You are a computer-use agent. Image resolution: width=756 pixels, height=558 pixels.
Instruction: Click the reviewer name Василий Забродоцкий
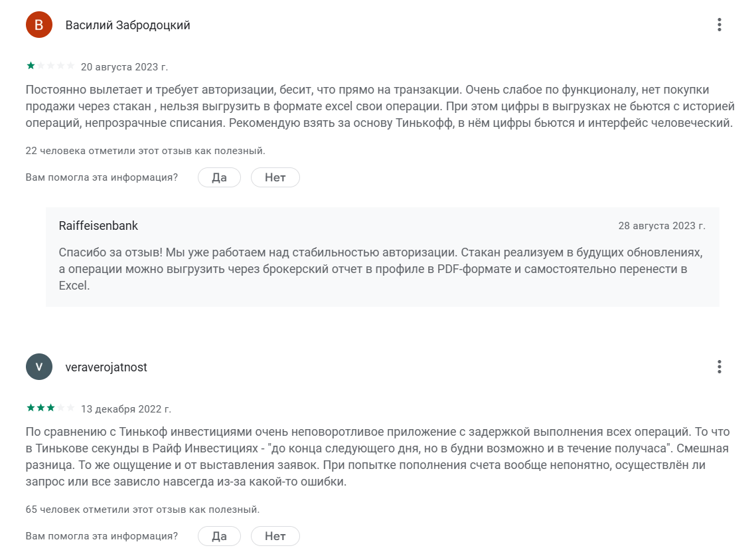[x=127, y=25]
